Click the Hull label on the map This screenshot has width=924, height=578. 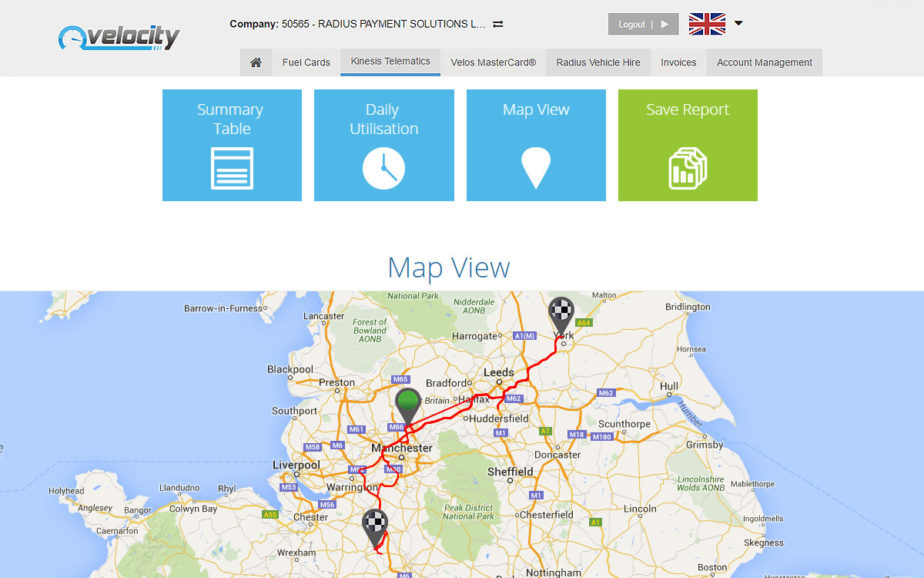pos(669,386)
